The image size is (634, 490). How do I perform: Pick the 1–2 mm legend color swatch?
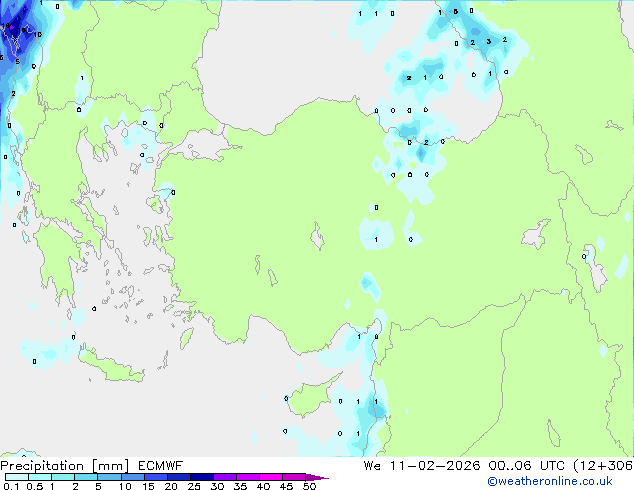coord(63,477)
